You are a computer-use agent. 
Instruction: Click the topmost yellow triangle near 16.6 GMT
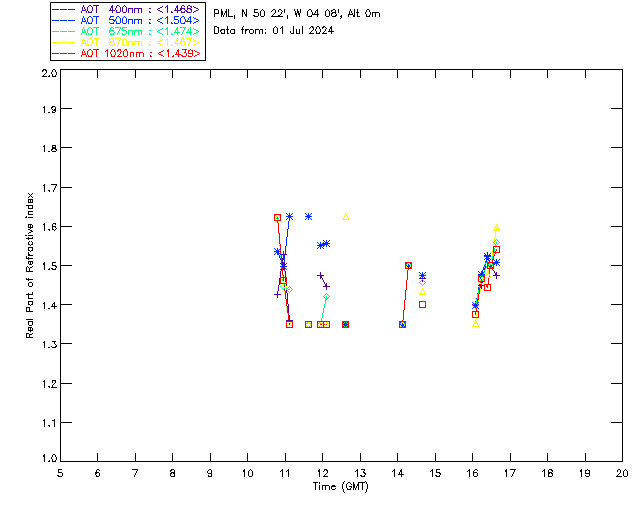pos(496,228)
